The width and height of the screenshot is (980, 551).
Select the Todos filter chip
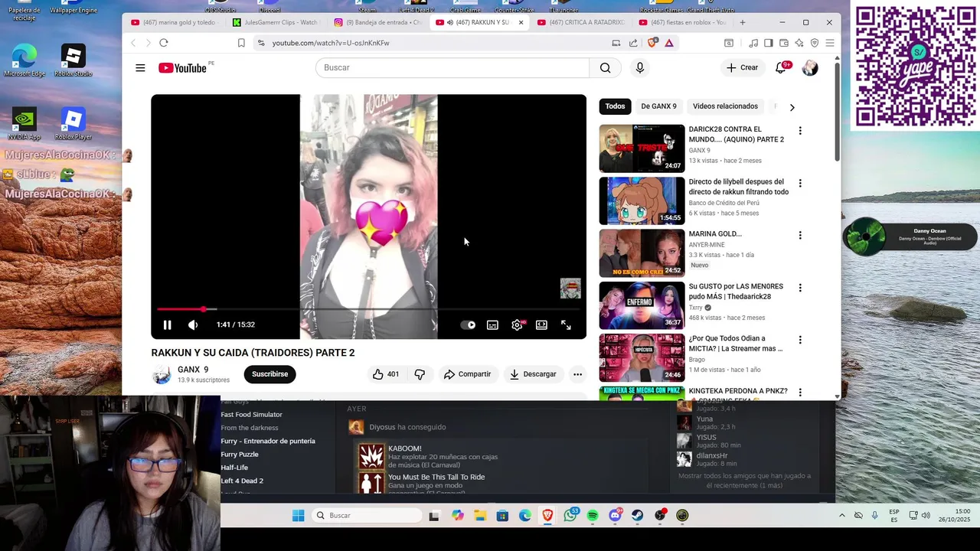(615, 106)
